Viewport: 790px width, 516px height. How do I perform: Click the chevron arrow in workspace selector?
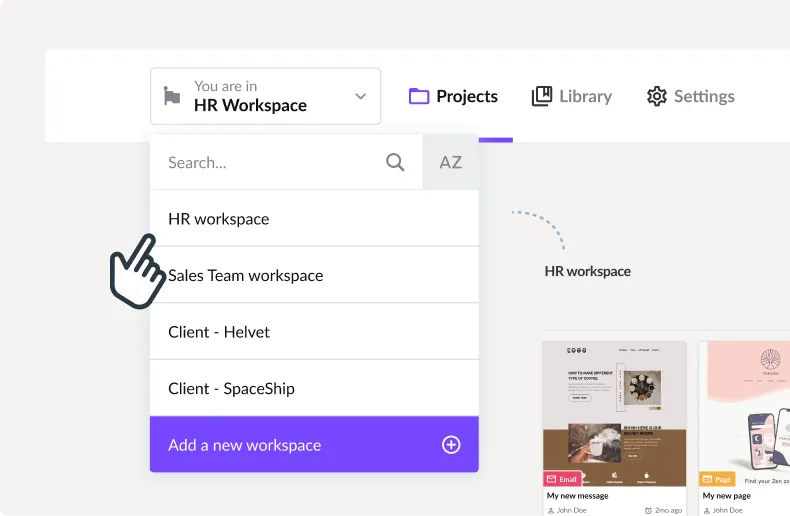point(360,96)
